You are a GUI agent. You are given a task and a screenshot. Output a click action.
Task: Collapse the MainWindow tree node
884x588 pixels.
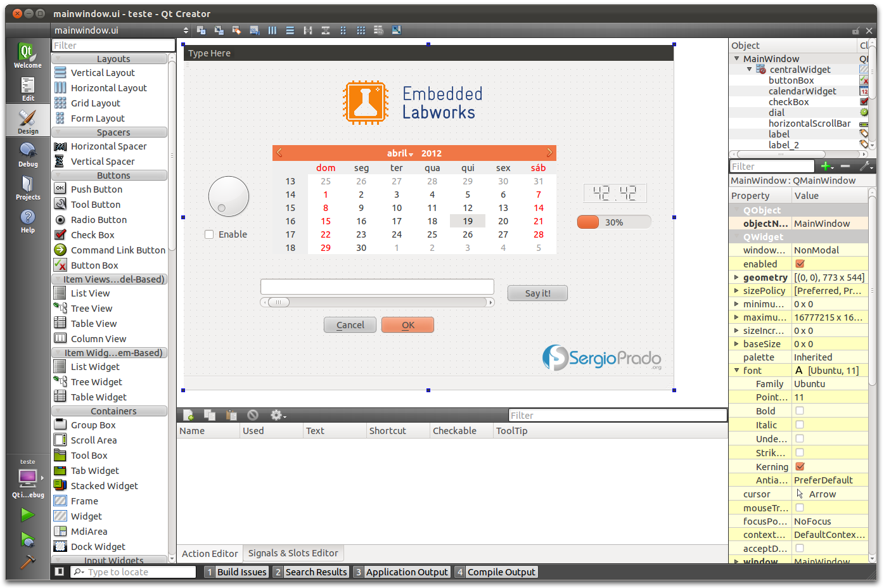coord(737,58)
